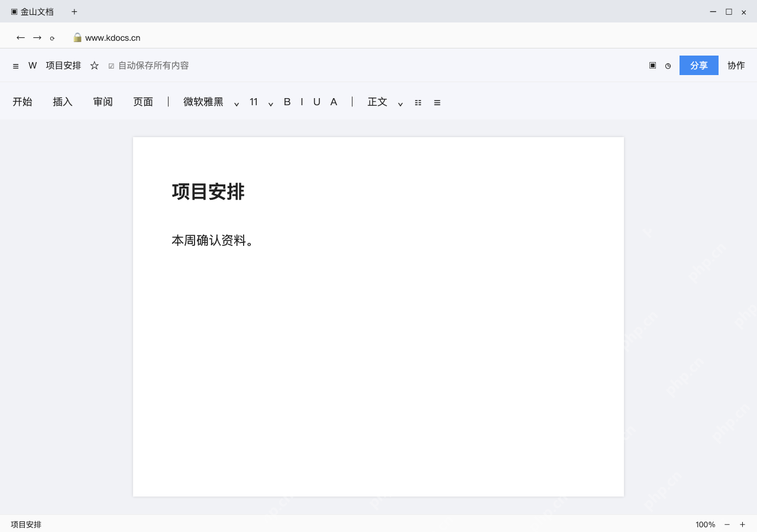The image size is (757, 532).
Task: Open a new browser tab with plus
Action: coord(75,12)
